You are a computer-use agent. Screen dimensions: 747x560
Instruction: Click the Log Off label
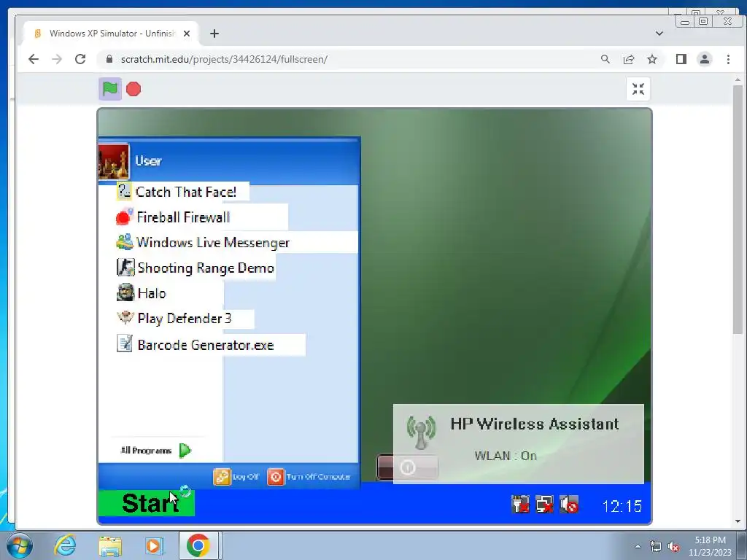(x=246, y=477)
